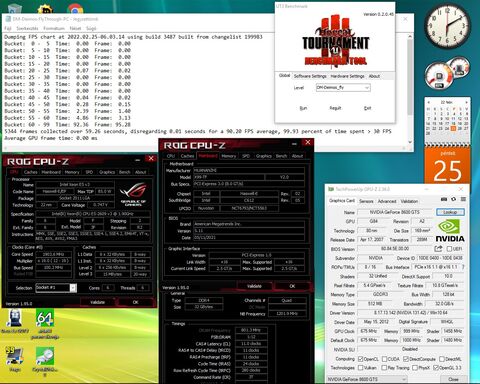Screen dimensions: 480x384
Task: Click the 'Bucket: 60 - 99' line in Notepad
Action: pyautogui.click(x=67, y=124)
